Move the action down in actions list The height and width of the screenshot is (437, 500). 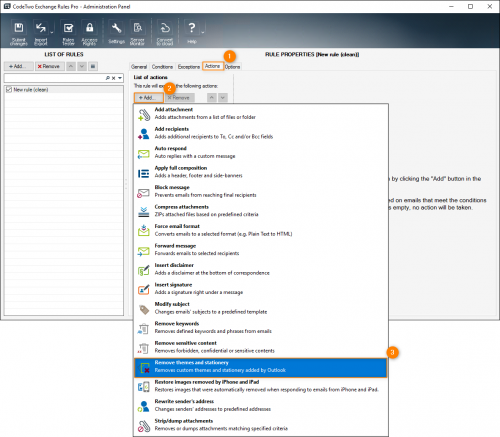(x=223, y=98)
